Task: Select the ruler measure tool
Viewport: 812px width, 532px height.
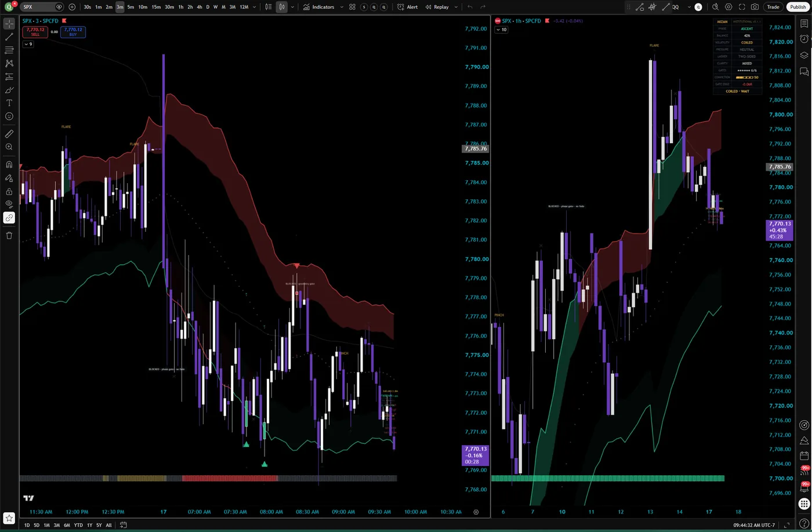Action: coord(9,134)
